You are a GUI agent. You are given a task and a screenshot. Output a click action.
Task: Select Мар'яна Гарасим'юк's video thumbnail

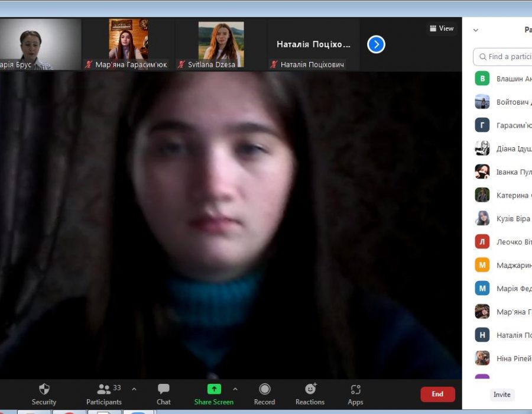pos(128,44)
